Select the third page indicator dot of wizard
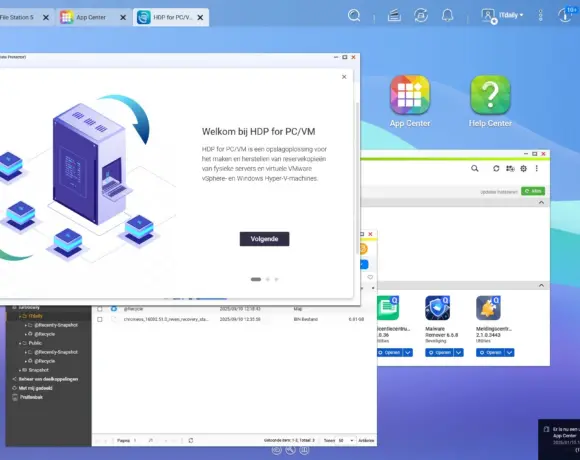 [276, 280]
